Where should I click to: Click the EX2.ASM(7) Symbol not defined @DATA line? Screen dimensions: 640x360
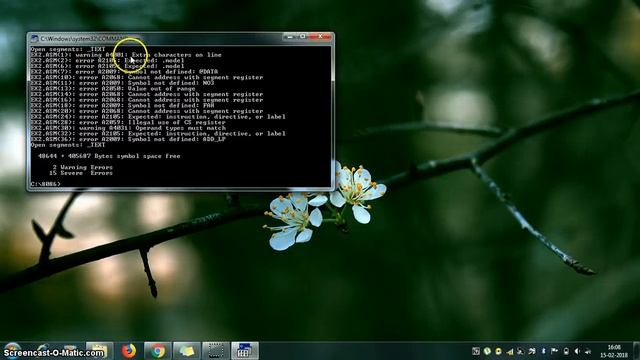[x=124, y=71]
